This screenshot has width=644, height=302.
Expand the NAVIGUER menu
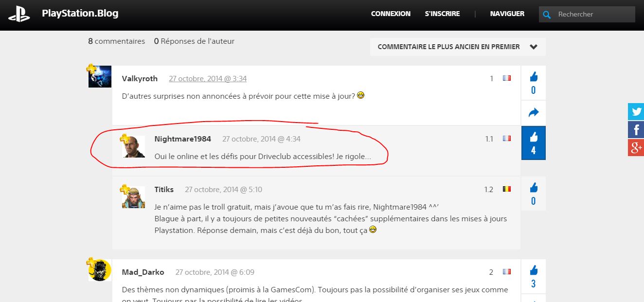[x=507, y=14]
